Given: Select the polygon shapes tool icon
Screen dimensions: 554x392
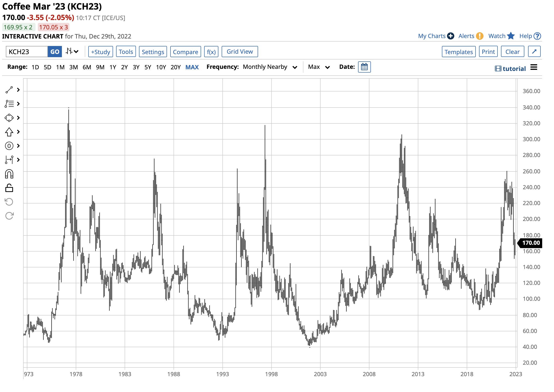Looking at the screenshot, I should (9, 118).
